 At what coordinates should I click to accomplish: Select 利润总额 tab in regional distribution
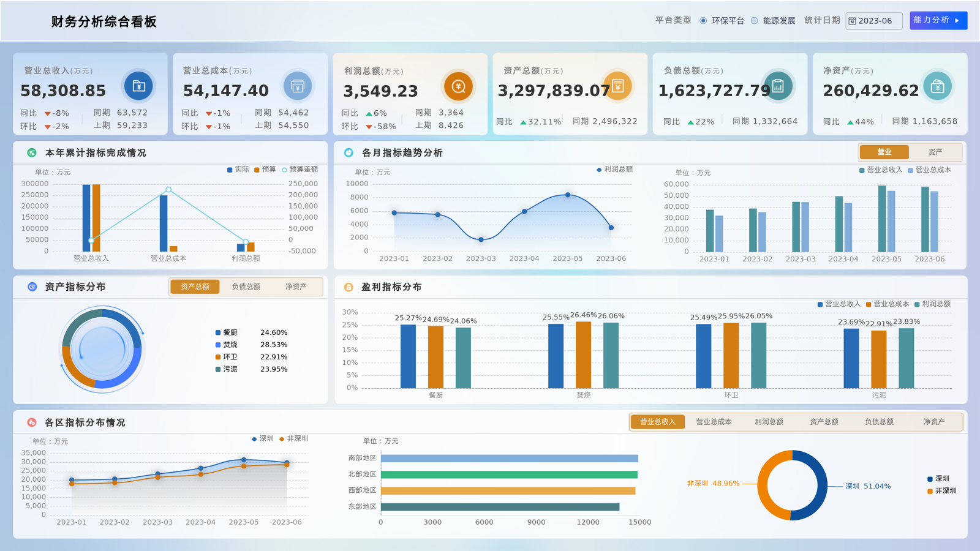769,422
